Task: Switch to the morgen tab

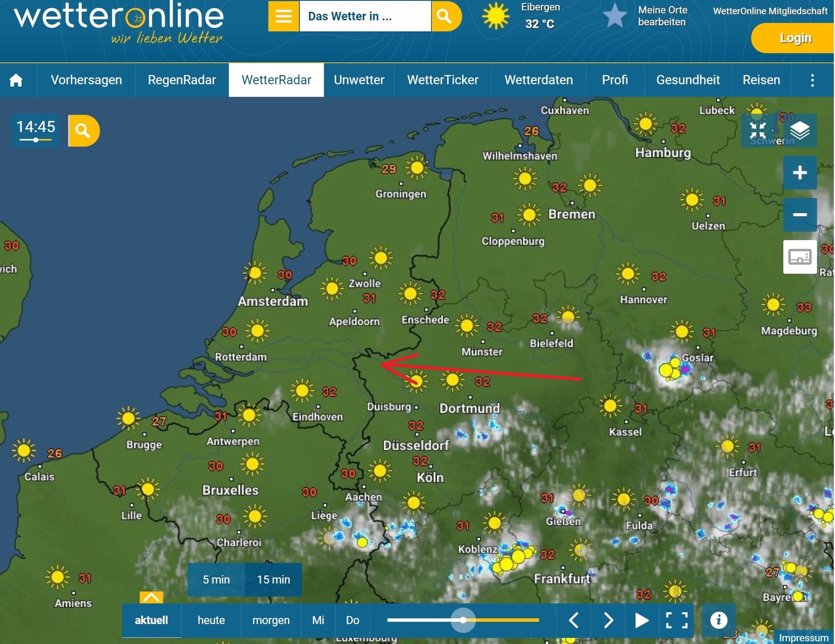Action: 271,620
